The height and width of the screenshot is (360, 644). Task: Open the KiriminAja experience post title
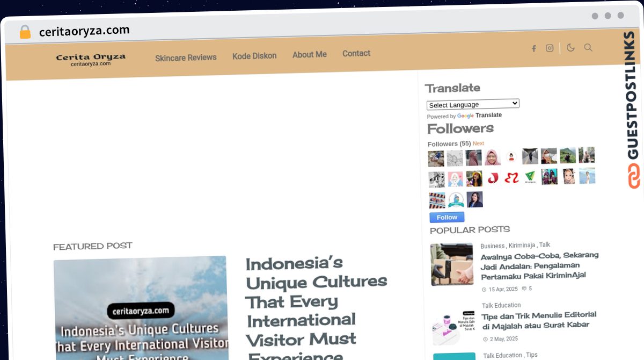[539, 265]
